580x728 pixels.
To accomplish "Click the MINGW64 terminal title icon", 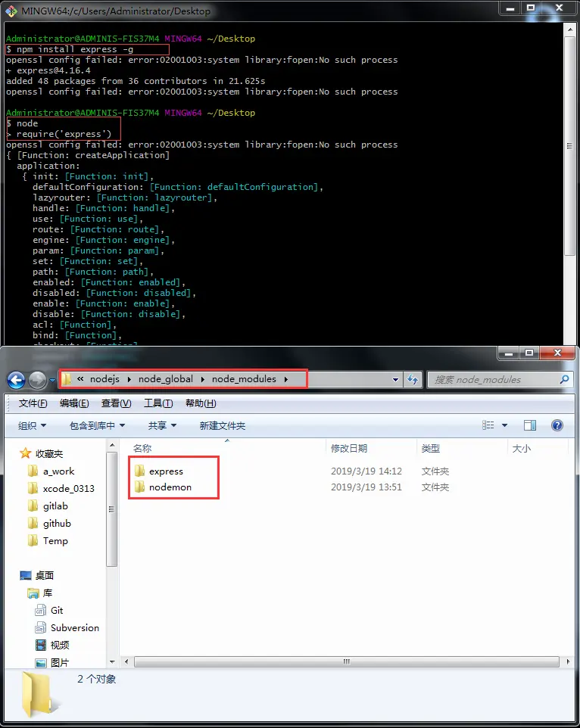I will (11, 11).
